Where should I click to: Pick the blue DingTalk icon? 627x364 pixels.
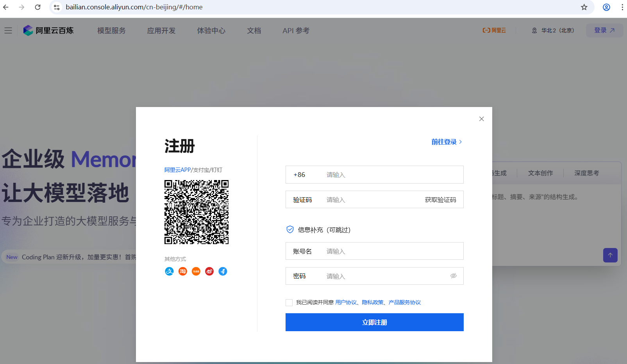point(223,271)
